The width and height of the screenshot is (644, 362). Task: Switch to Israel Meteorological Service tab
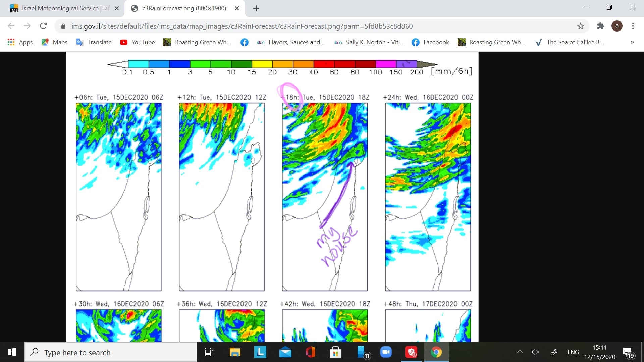click(60, 8)
